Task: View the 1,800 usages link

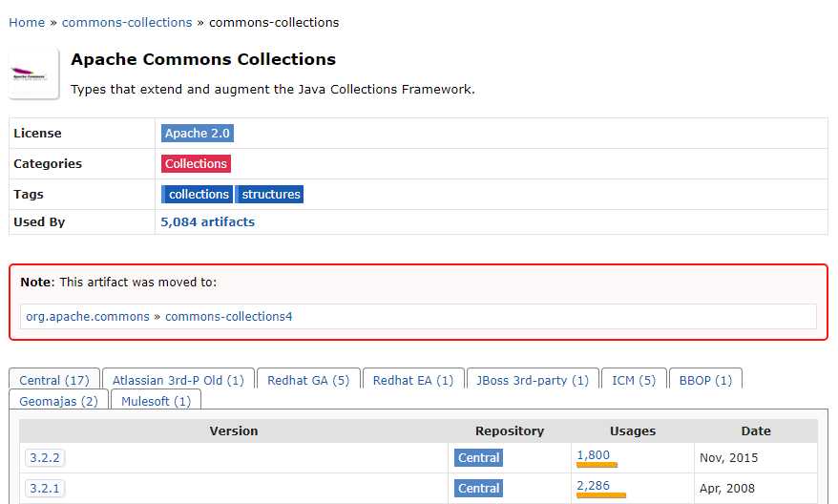Action: click(593, 455)
